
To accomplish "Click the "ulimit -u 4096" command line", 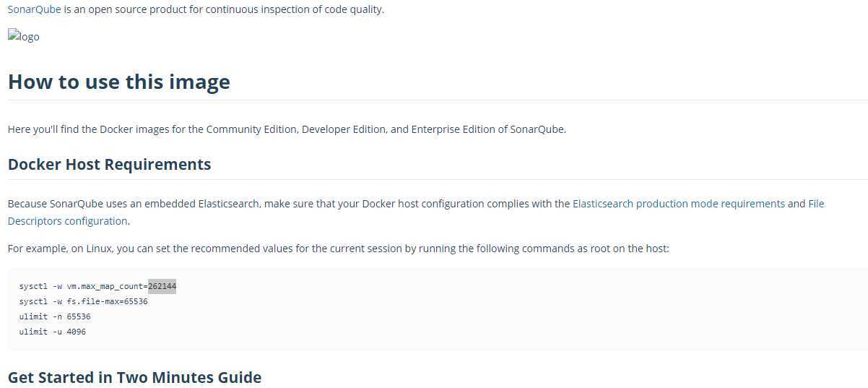I will 52,332.
